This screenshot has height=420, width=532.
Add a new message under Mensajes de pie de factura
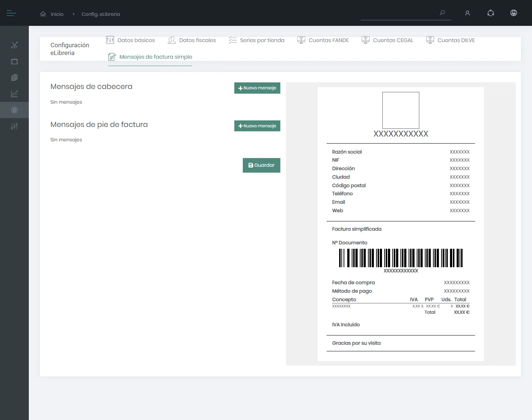(x=257, y=126)
